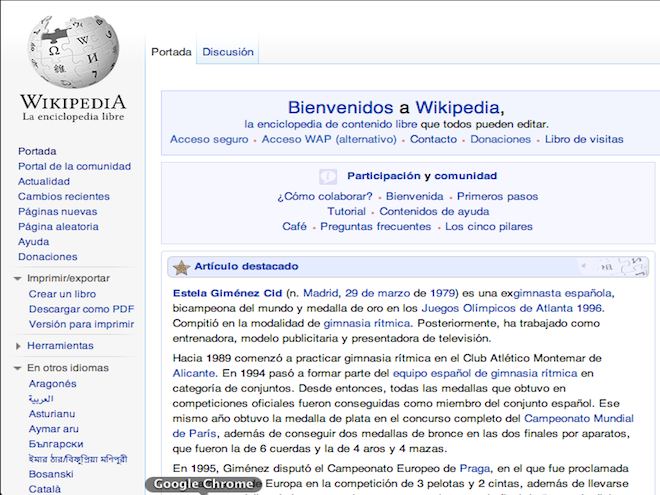Click the star icon beside Artículo destacado
Image resolution: width=660 pixels, height=495 pixels.
click(181, 268)
